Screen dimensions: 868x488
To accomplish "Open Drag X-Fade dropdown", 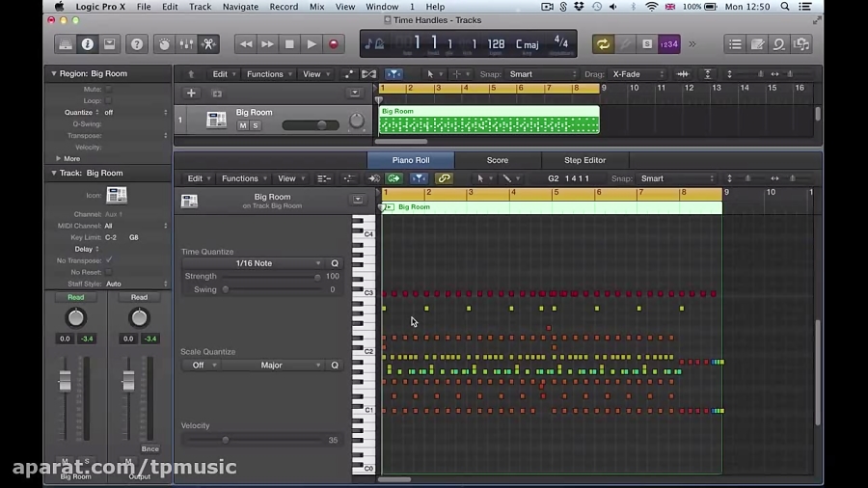I will coord(637,74).
